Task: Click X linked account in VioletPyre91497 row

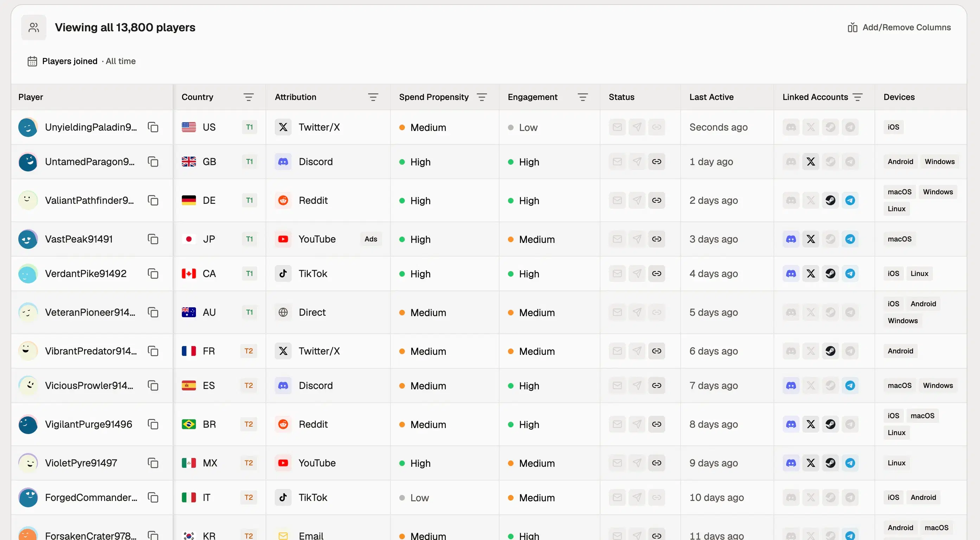Action: coord(811,463)
